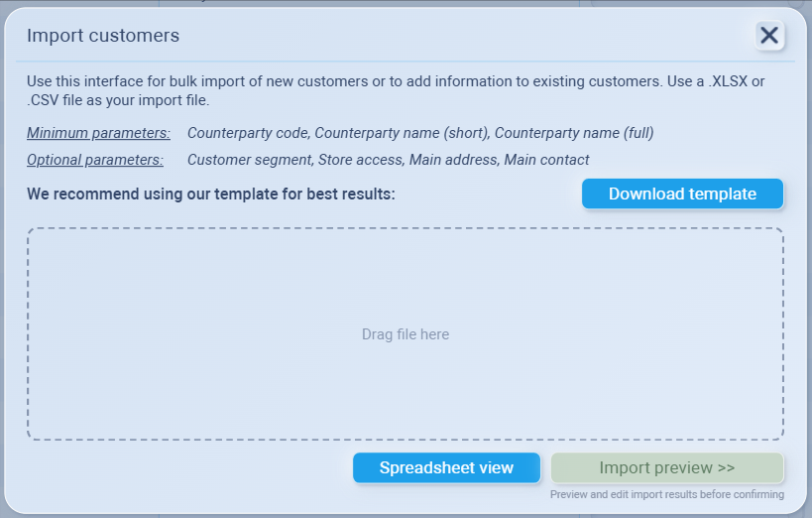The image size is (812, 518).
Task: Select the underlined Minimum parameters label
Action: 98,133
